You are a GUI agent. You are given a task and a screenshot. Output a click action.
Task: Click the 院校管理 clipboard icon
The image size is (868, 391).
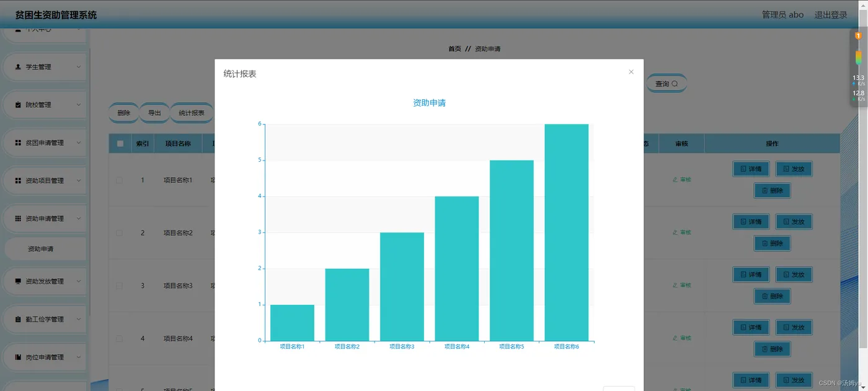[x=18, y=105]
